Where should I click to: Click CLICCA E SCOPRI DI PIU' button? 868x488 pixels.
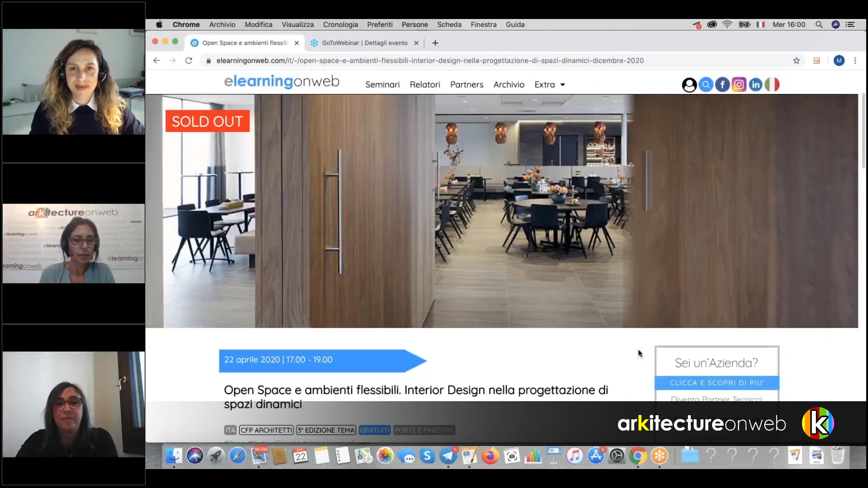click(717, 383)
